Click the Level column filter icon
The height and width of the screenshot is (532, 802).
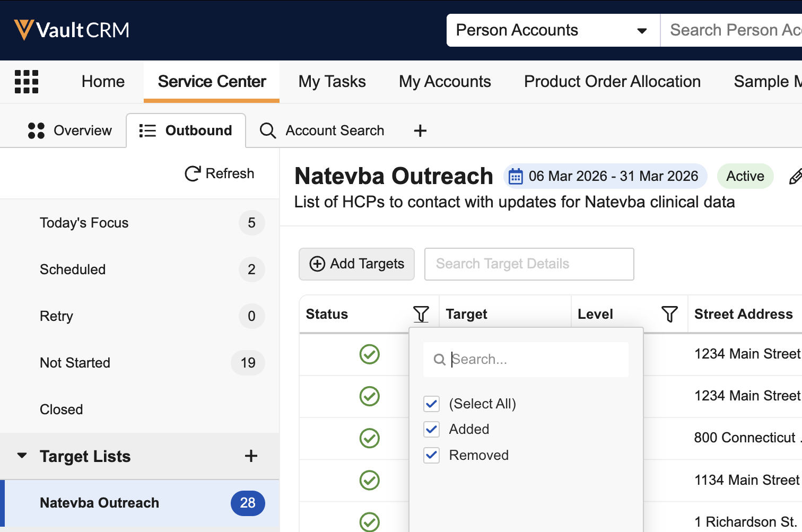pos(669,314)
